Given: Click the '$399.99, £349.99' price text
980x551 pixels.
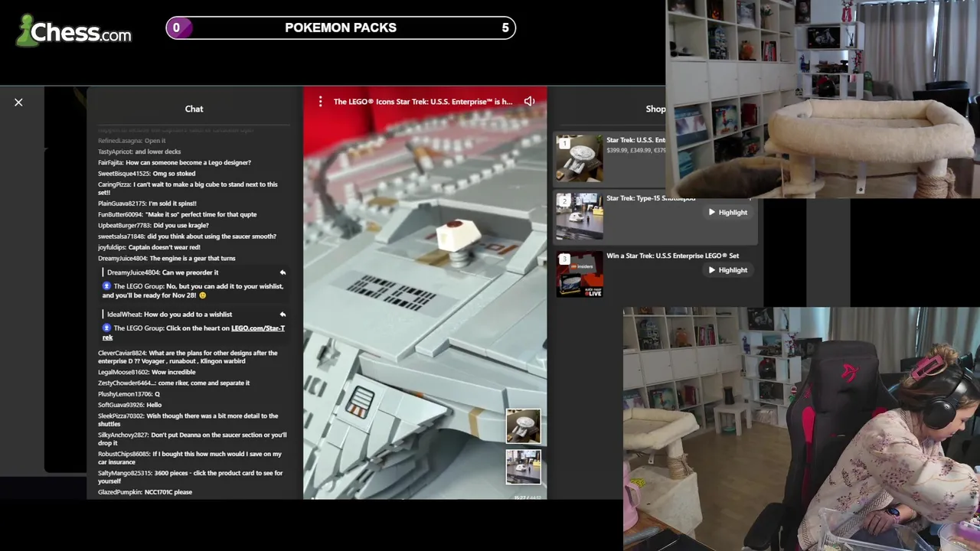Looking at the screenshot, I should [x=635, y=150].
